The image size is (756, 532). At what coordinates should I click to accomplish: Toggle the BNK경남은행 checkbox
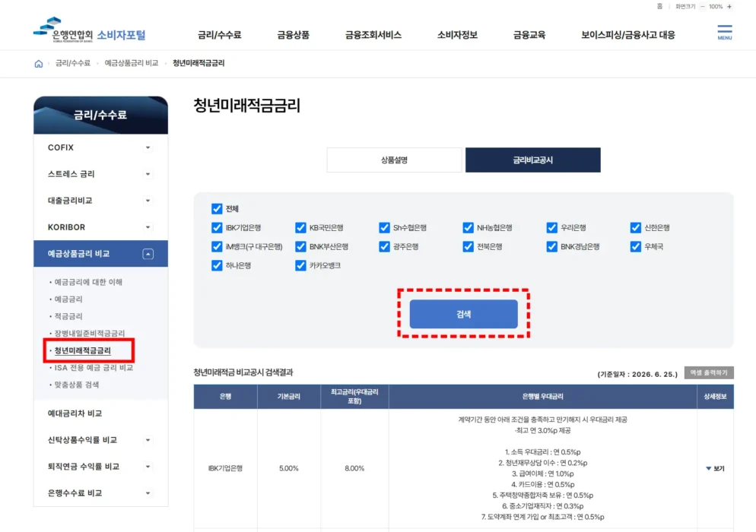point(552,247)
